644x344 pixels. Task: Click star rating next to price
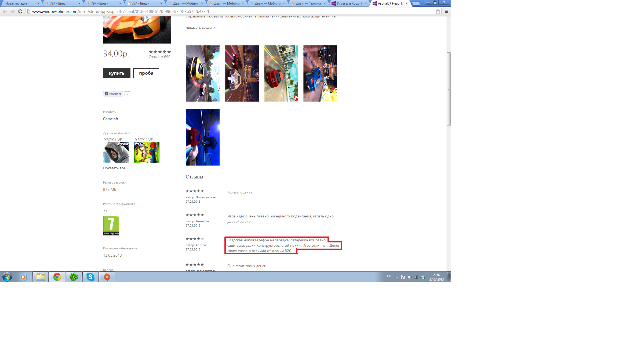(160, 52)
